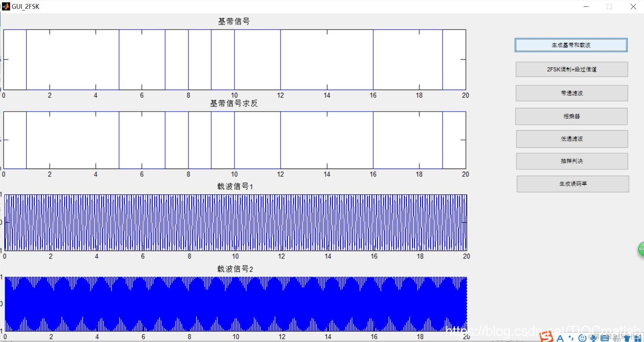Click the MATLAB icon in the GUI_2FSK title bar
644x342 pixels.
(x=6, y=6)
